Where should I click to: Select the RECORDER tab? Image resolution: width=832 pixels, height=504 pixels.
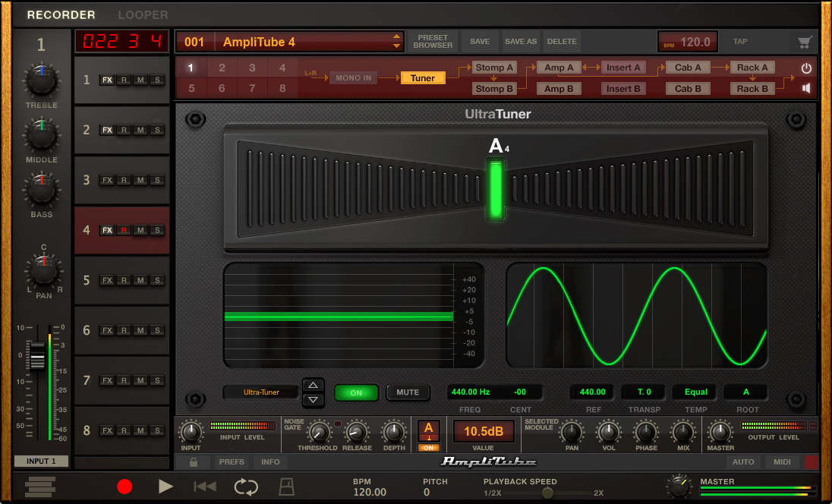[x=61, y=14]
